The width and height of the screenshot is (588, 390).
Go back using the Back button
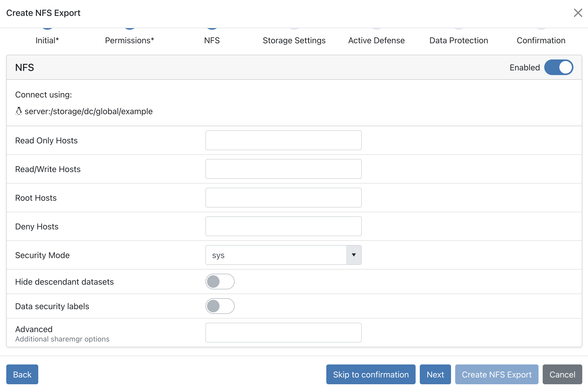[22, 374]
